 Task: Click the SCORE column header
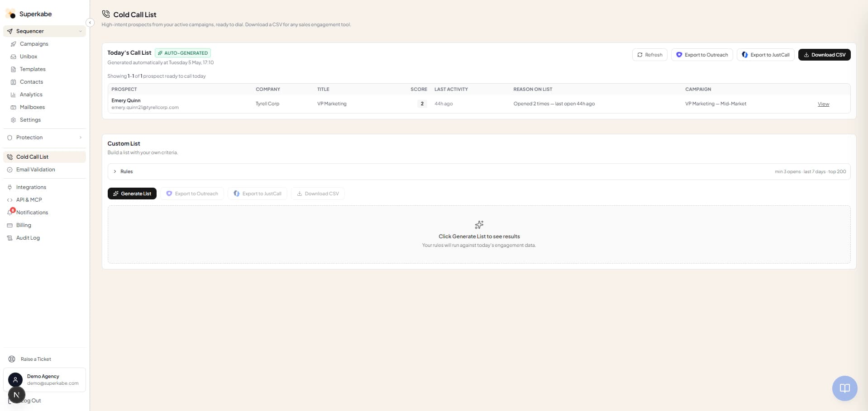click(419, 89)
